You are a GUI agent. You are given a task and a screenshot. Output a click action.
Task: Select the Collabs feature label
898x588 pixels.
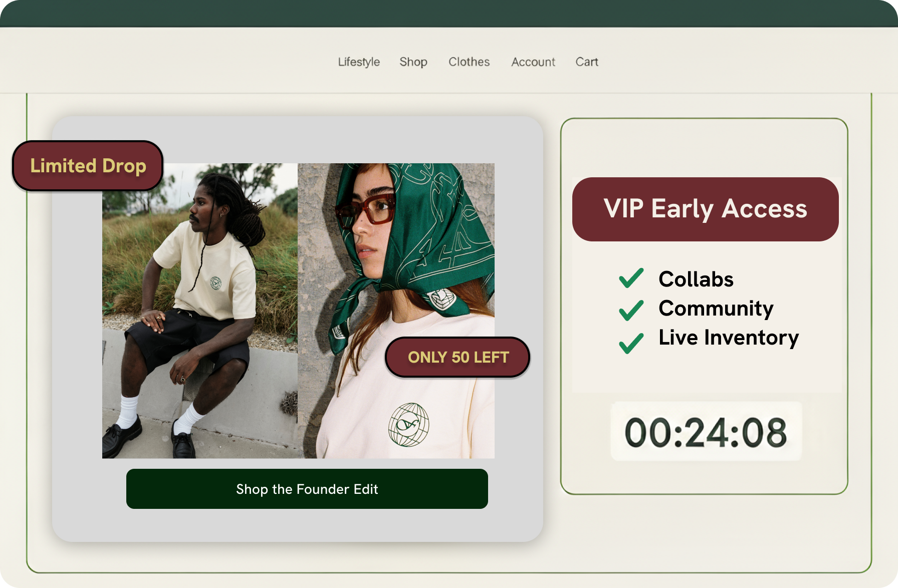point(696,279)
